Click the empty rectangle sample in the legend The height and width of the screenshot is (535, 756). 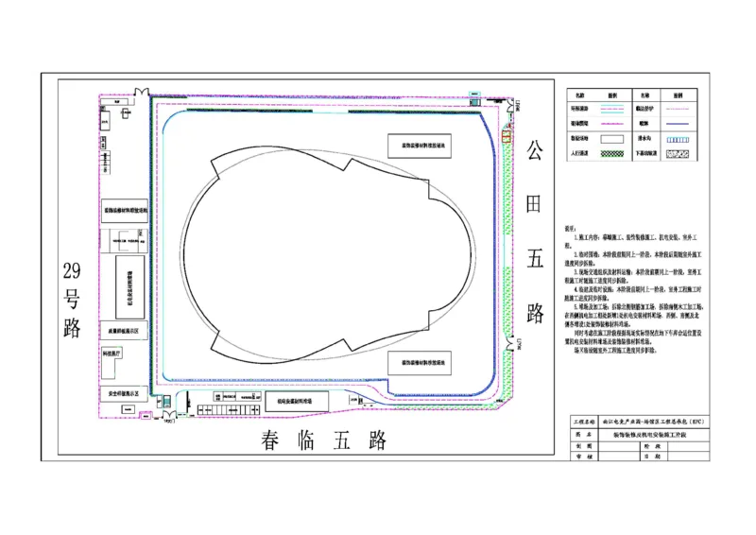[611, 139]
